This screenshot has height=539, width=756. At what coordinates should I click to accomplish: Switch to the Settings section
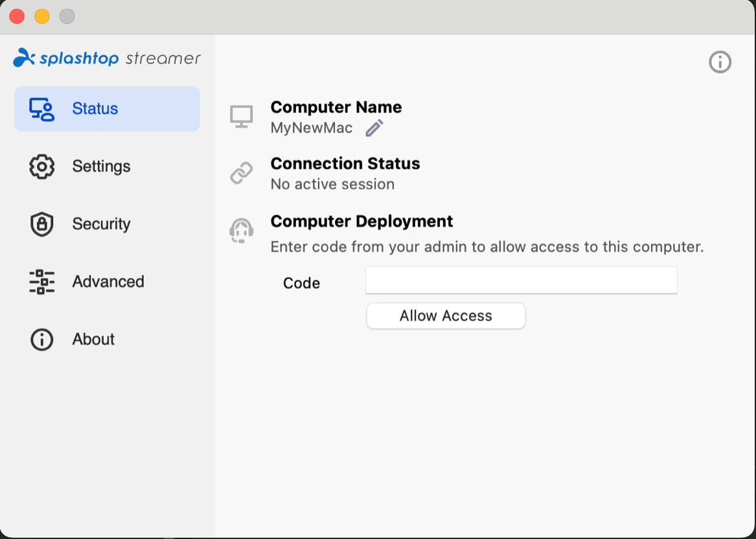[x=101, y=166]
